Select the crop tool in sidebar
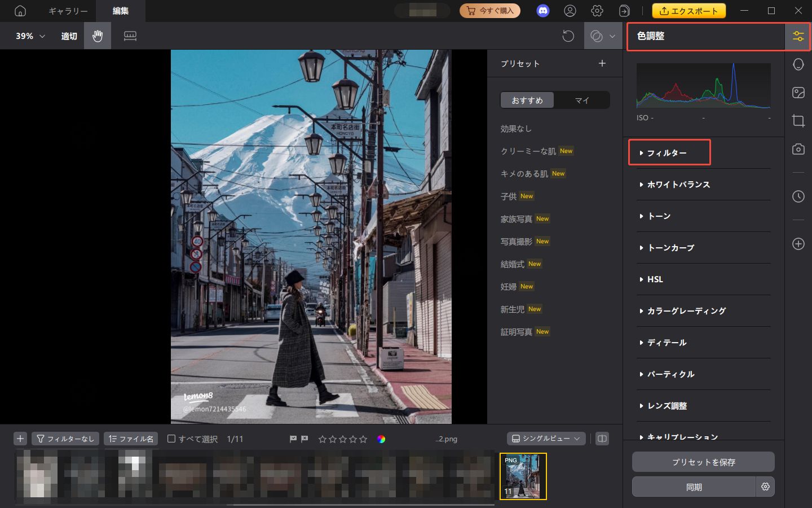The image size is (812, 508). (x=798, y=121)
